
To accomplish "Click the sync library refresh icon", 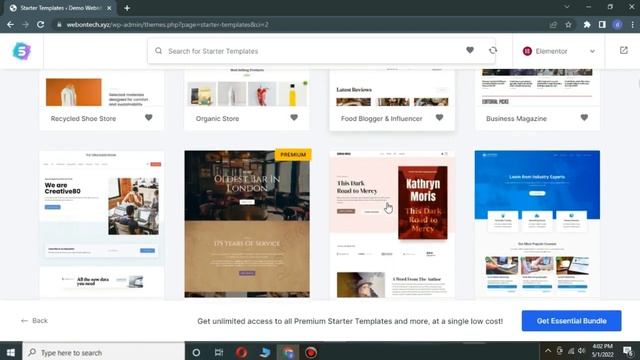I will point(493,50).
